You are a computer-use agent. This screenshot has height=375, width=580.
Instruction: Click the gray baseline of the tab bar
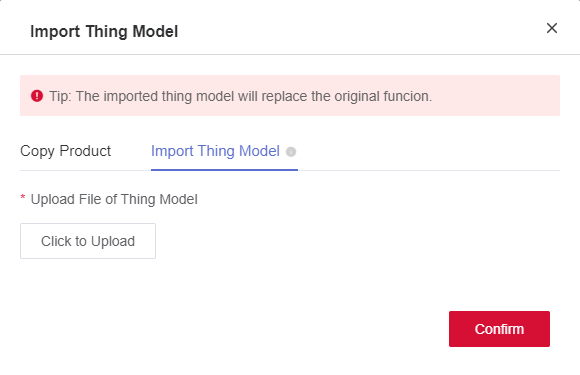[429, 170]
